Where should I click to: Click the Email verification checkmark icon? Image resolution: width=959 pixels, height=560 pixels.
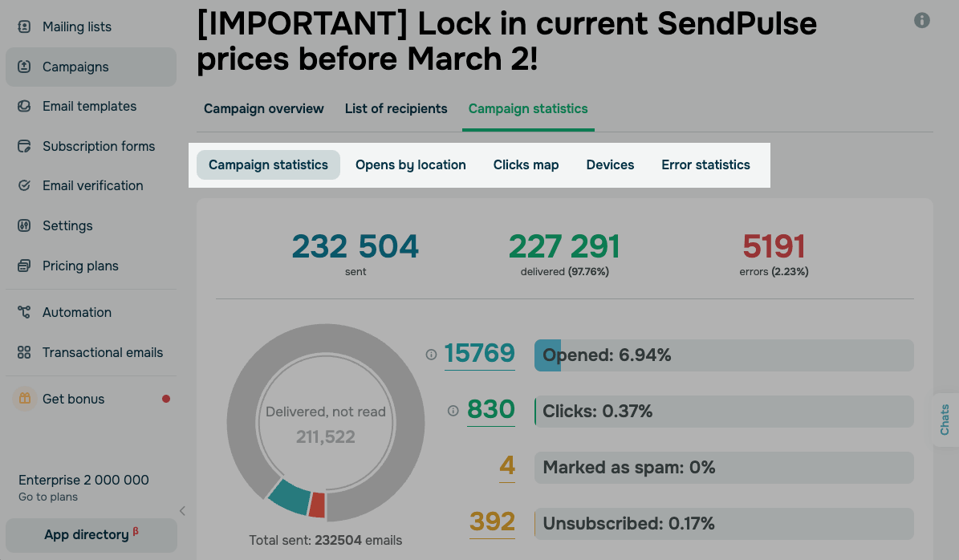click(x=24, y=185)
